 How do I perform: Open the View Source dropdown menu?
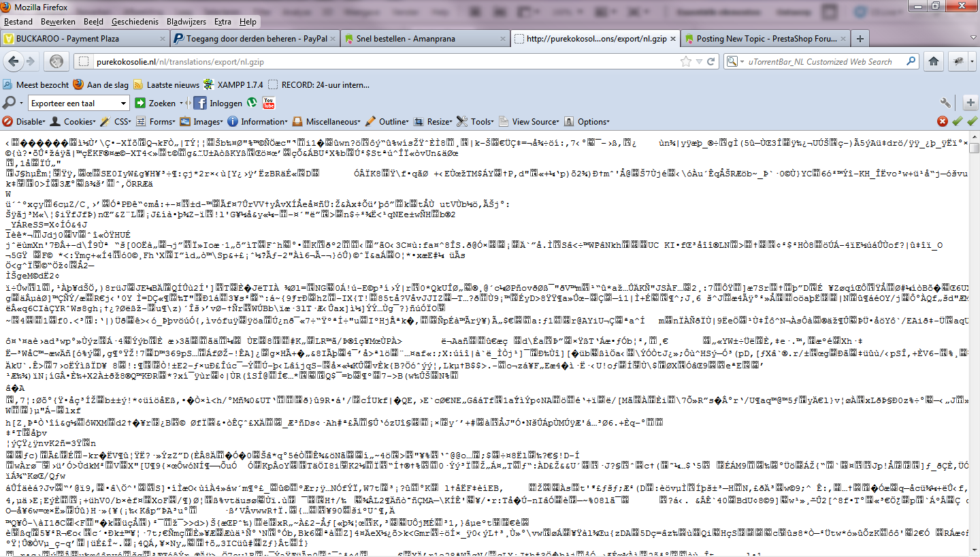point(529,121)
